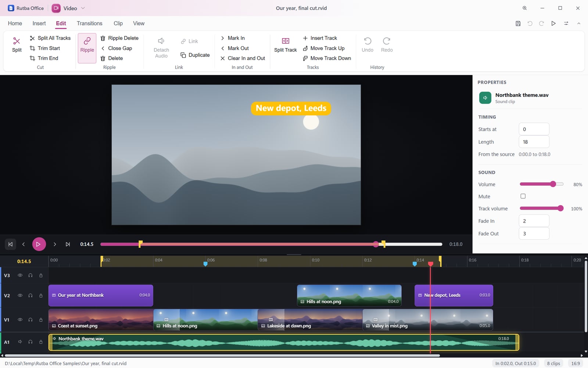
Task: Click Ripple Delete
Action: coord(119,38)
